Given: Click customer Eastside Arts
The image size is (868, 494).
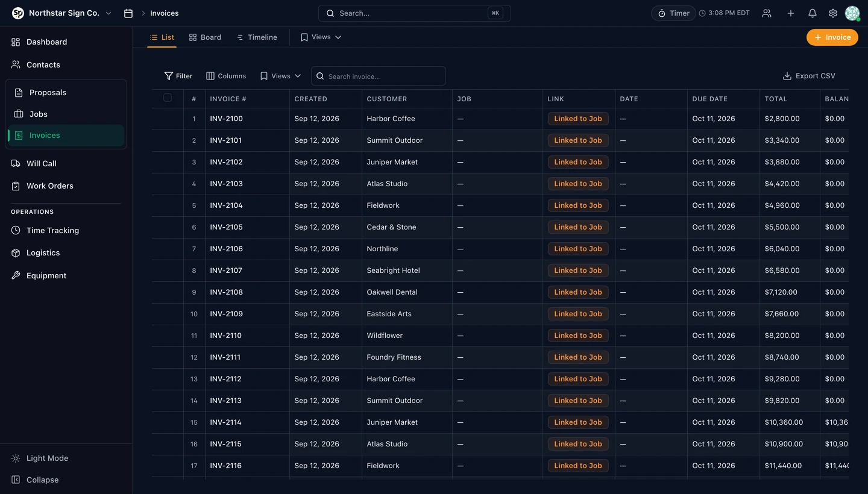Looking at the screenshot, I should (x=389, y=314).
